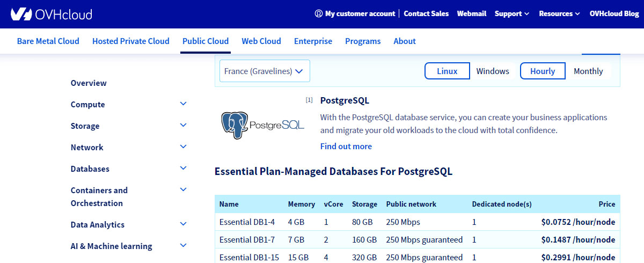Click the PostgreSQL elephant logo
The height and width of the screenshot is (263, 644).
tap(262, 126)
